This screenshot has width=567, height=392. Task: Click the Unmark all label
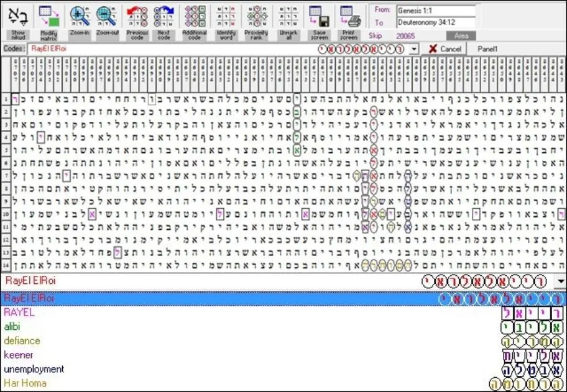click(288, 35)
